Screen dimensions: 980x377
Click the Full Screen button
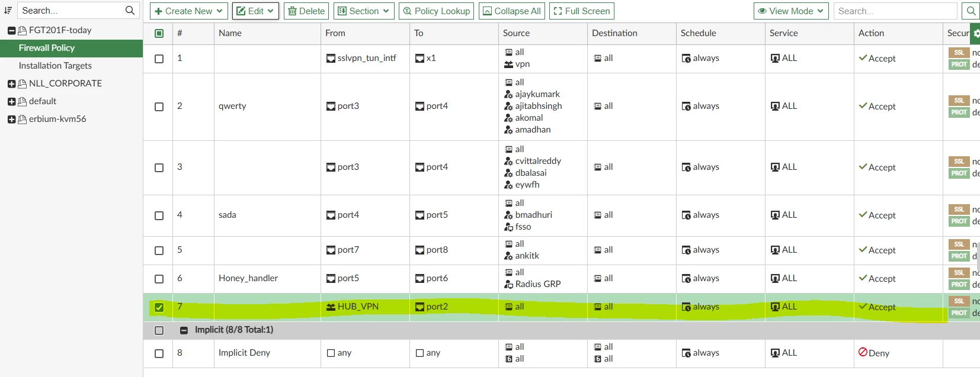click(x=581, y=11)
